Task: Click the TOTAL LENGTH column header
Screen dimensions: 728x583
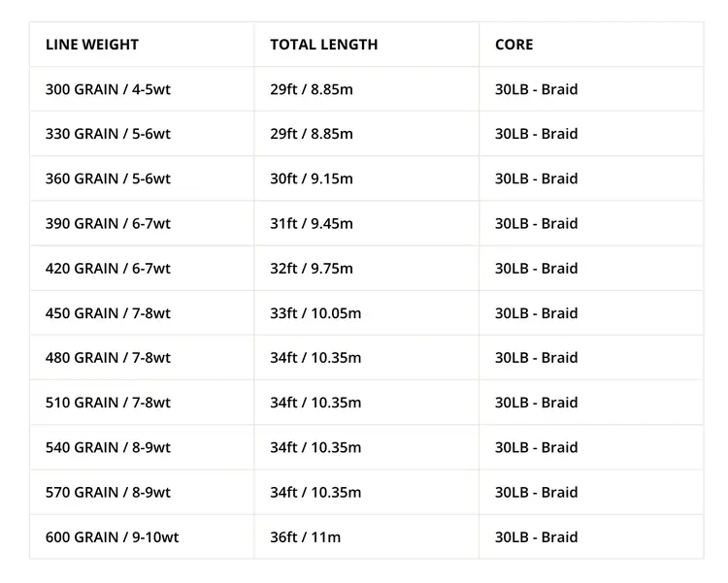Action: (324, 45)
